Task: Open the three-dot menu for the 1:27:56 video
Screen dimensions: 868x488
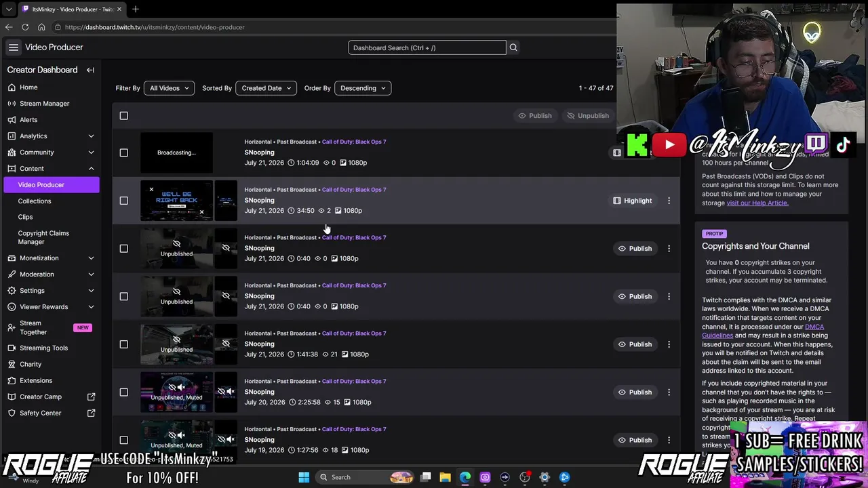Action: (x=669, y=440)
